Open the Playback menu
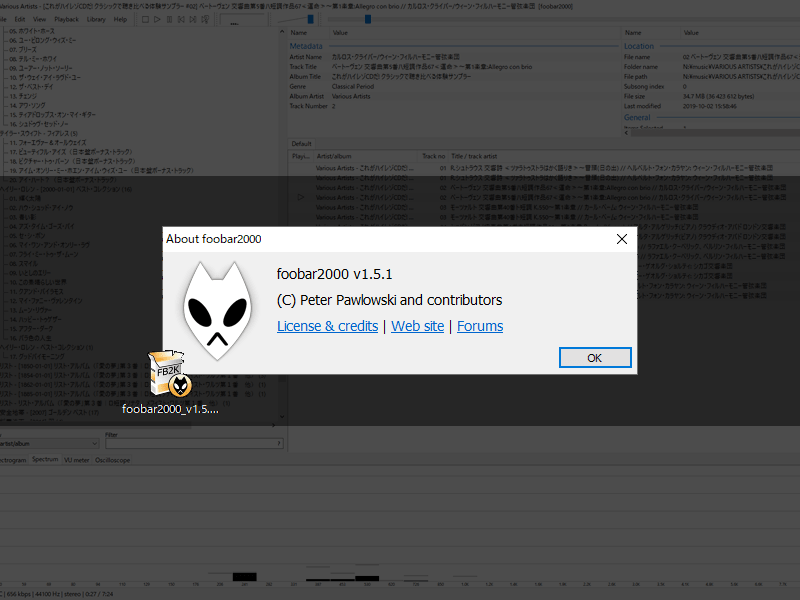The height and width of the screenshot is (600, 800). pyautogui.click(x=66, y=18)
